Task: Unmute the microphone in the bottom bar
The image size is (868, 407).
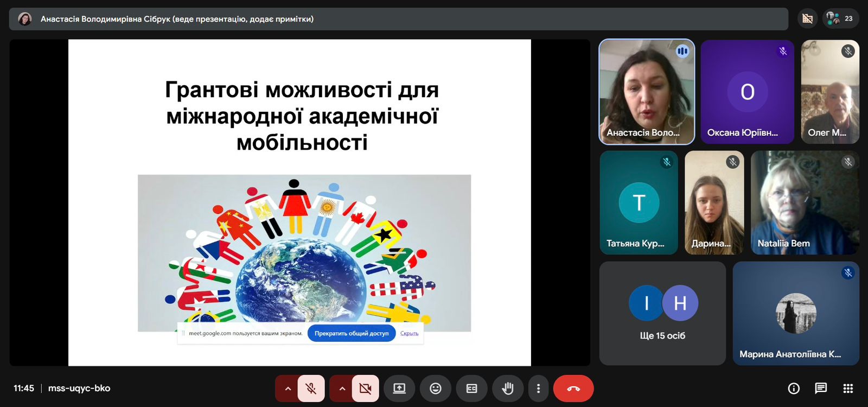Action: (311, 389)
